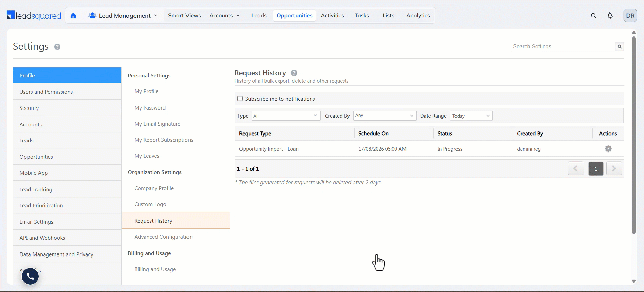The image size is (644, 292).
Task: Open My Report Subscriptions link
Action: 164,140
